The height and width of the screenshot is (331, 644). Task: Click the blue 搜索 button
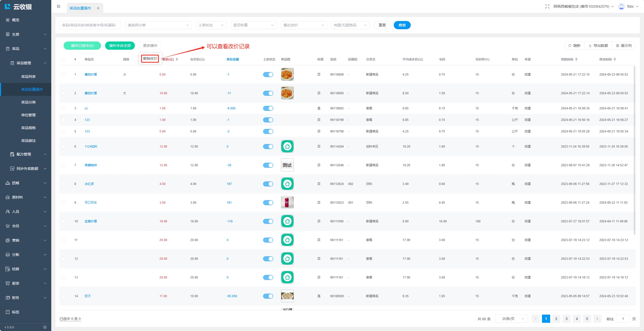point(402,25)
